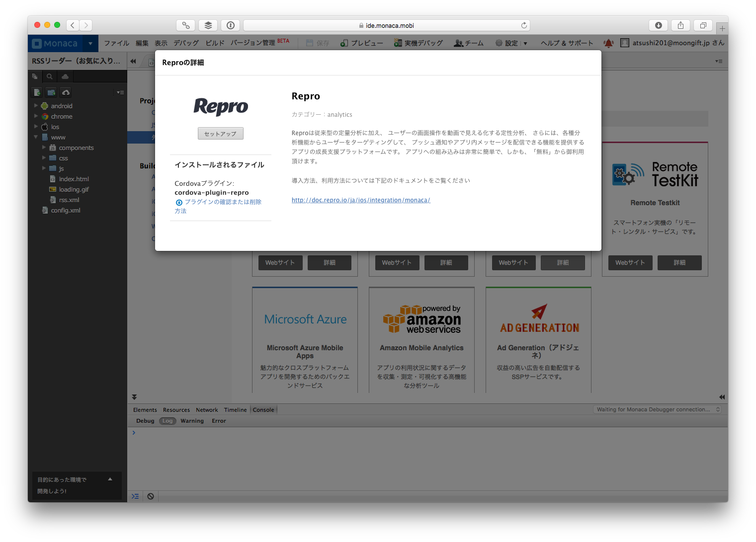Click the new folder icon in file panel
The height and width of the screenshot is (542, 756).
click(51, 92)
